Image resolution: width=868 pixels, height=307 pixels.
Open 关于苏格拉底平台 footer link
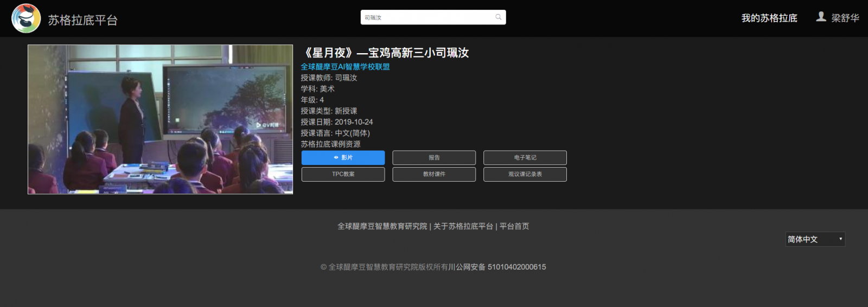click(463, 226)
